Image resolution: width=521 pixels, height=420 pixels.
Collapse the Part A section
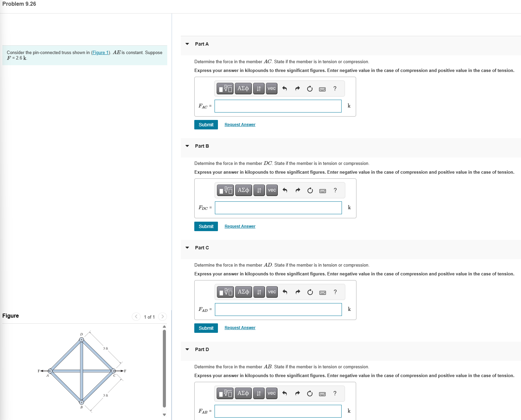188,44
